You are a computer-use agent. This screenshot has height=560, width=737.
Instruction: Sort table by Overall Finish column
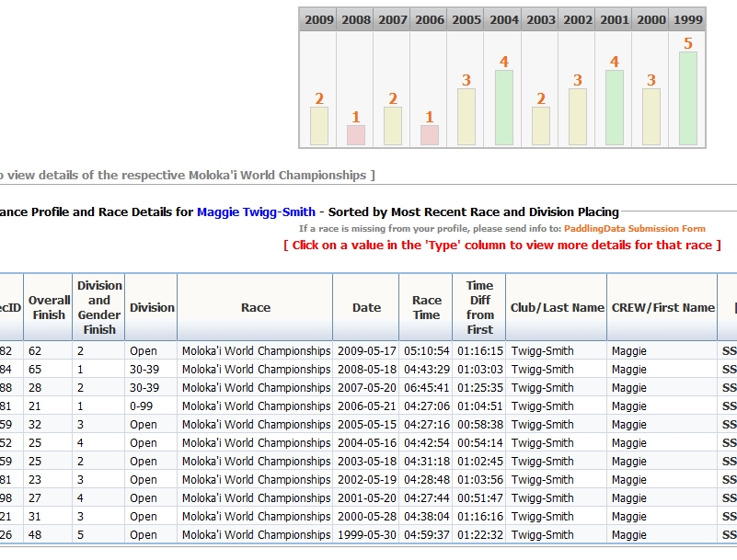click(49, 308)
